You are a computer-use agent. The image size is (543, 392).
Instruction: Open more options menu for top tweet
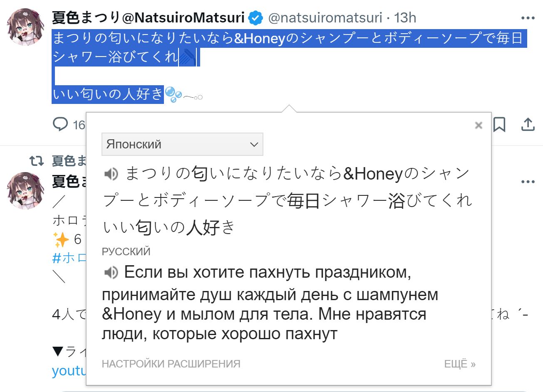[x=528, y=18]
